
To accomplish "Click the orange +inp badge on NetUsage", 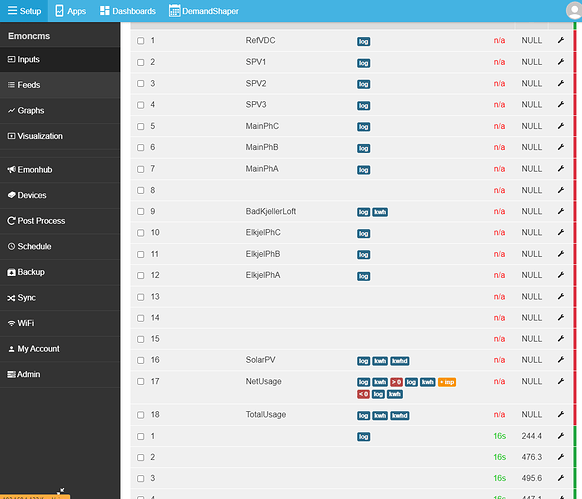I will coord(447,382).
